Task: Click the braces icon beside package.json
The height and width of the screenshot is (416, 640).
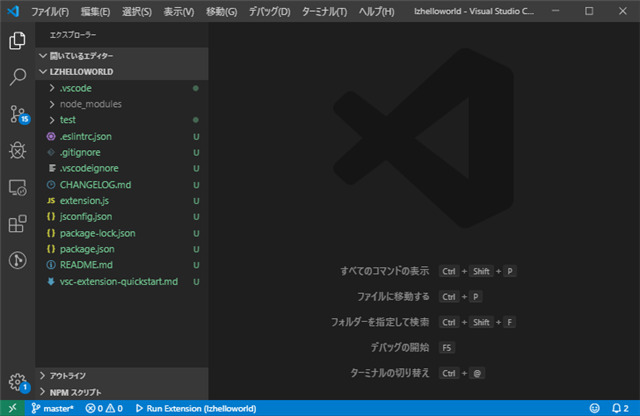Action: coord(51,249)
